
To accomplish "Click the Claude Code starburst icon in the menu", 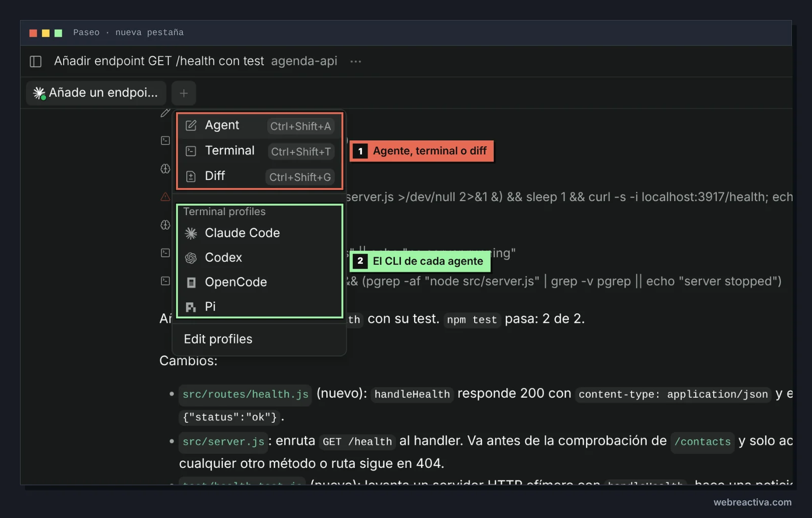I will 191,233.
